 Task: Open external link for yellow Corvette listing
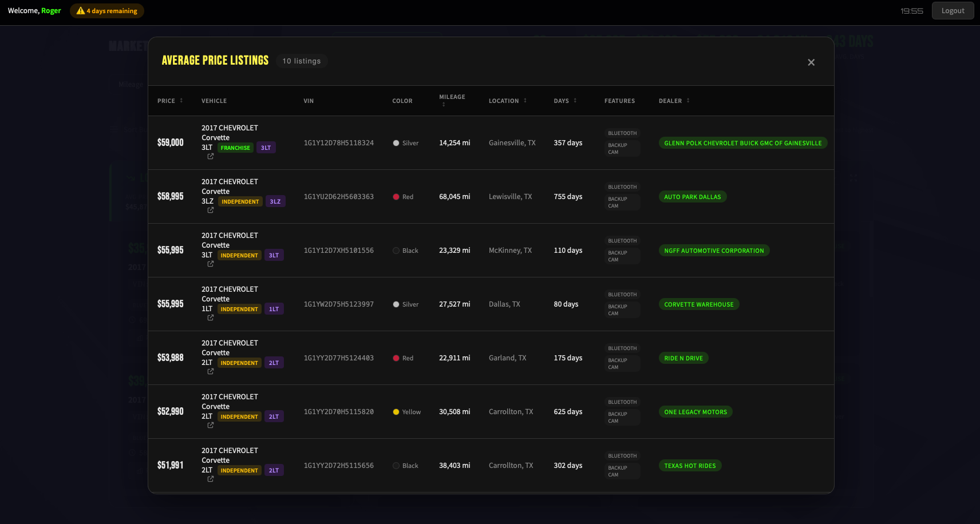tap(211, 426)
